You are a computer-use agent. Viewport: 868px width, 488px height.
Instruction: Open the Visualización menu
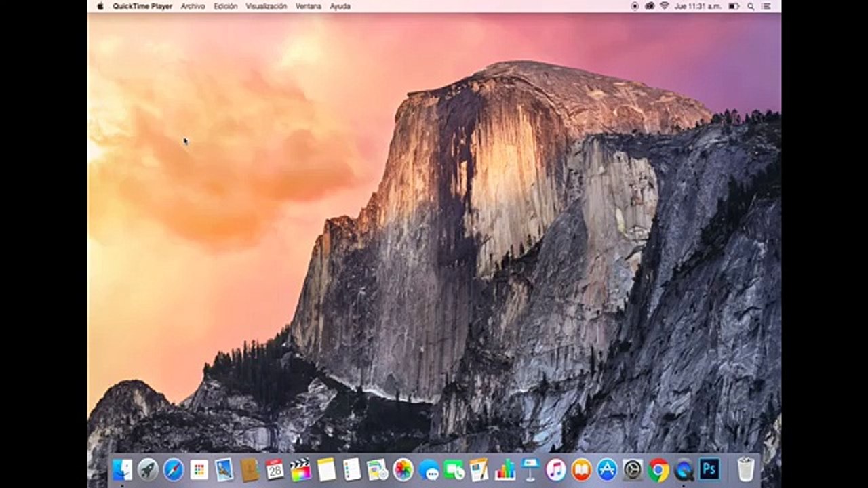point(267,6)
